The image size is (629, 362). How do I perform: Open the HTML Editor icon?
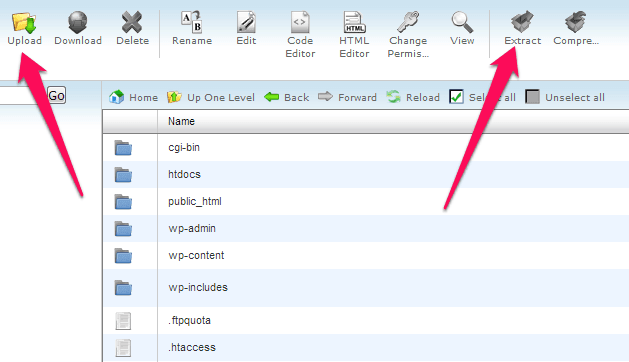(x=354, y=22)
